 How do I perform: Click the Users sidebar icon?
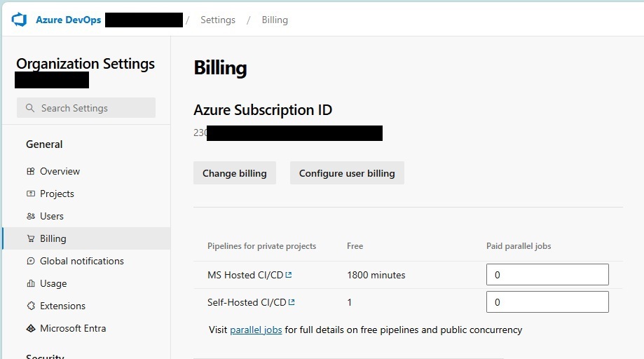30,216
